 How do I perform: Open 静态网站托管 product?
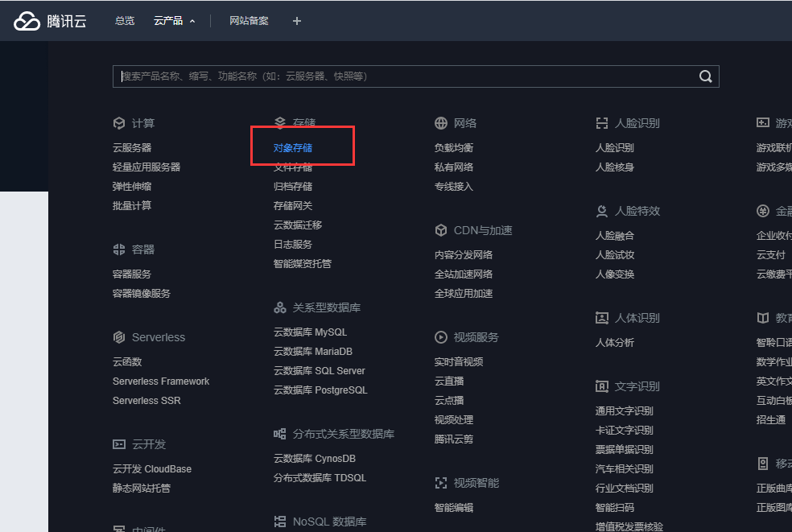tap(142, 488)
